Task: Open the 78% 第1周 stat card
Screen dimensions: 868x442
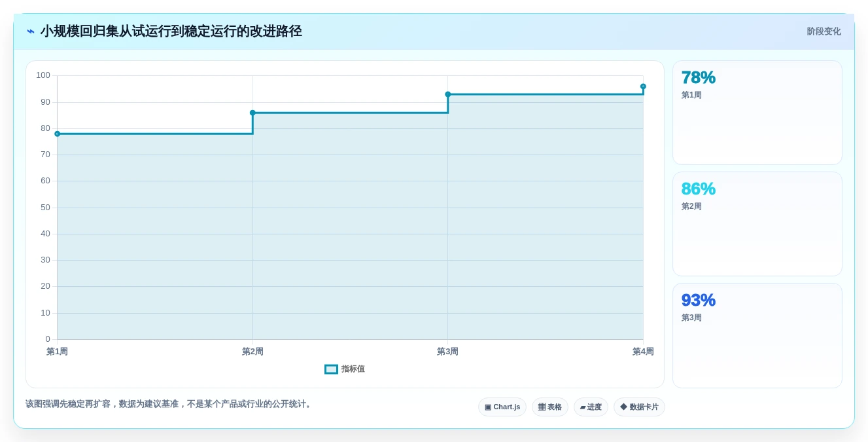Action: point(757,113)
